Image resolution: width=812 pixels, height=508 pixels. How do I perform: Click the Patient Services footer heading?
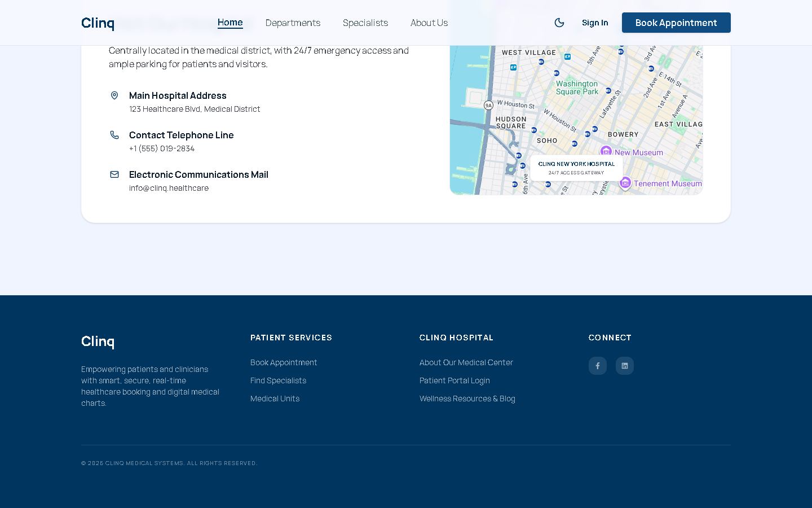[292, 338]
